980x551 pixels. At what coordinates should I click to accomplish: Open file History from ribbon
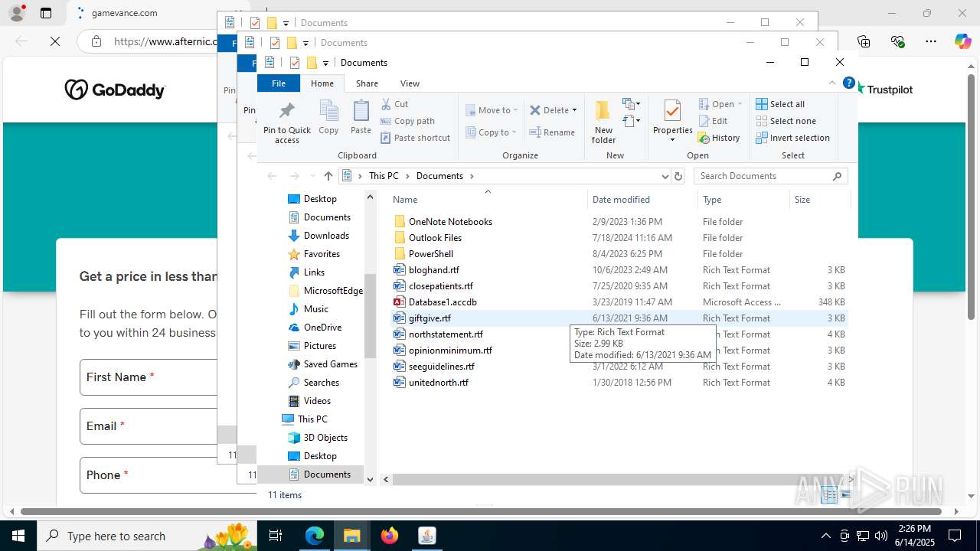click(718, 138)
